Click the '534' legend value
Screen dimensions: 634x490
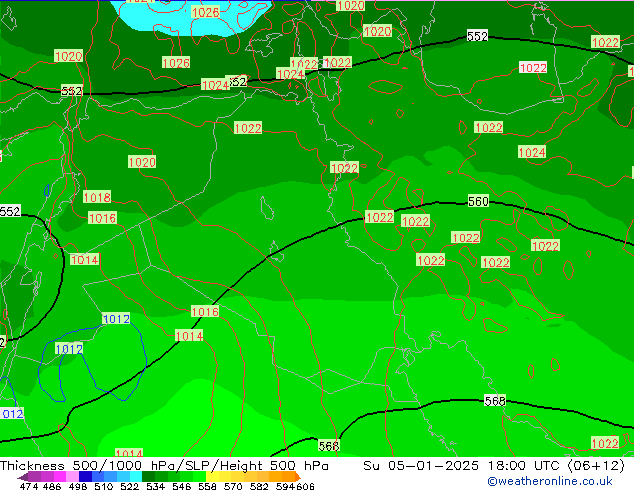click(x=155, y=486)
